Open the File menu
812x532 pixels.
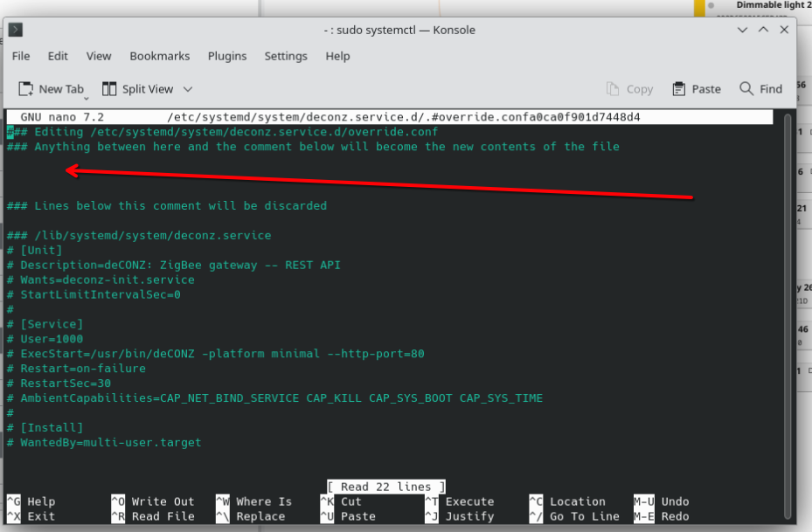pyautogui.click(x=21, y=56)
